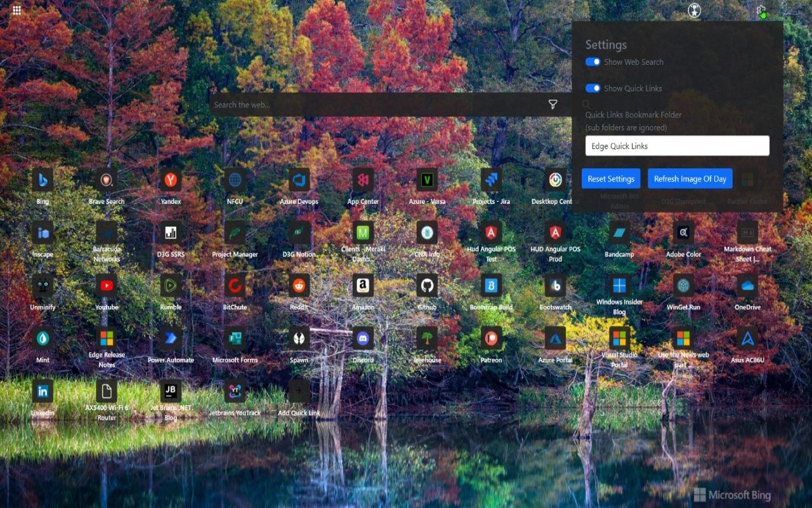Screen dimensions: 812x508
Task: Open the Treehouse quick link
Action: [427, 338]
